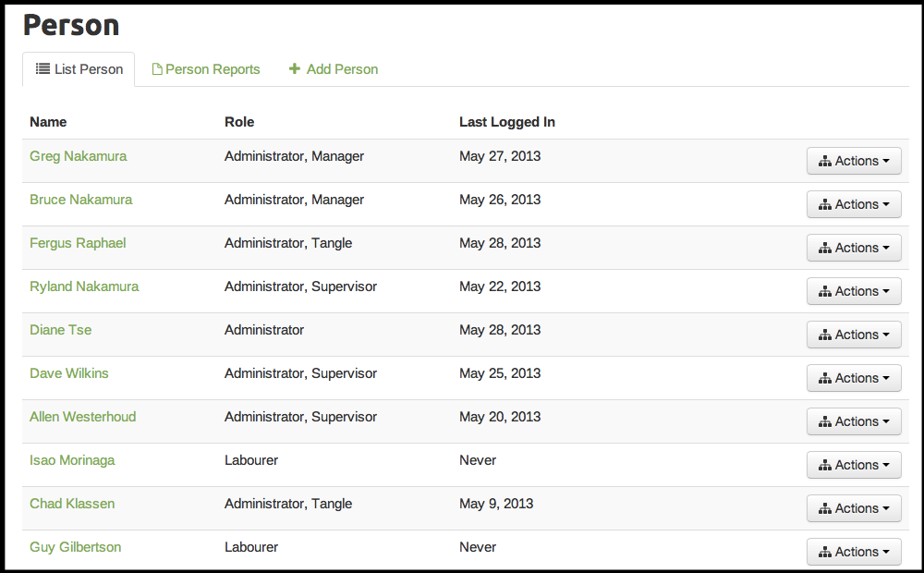Click the document icon beside Person Reports
This screenshot has width=924, height=573.
[157, 69]
